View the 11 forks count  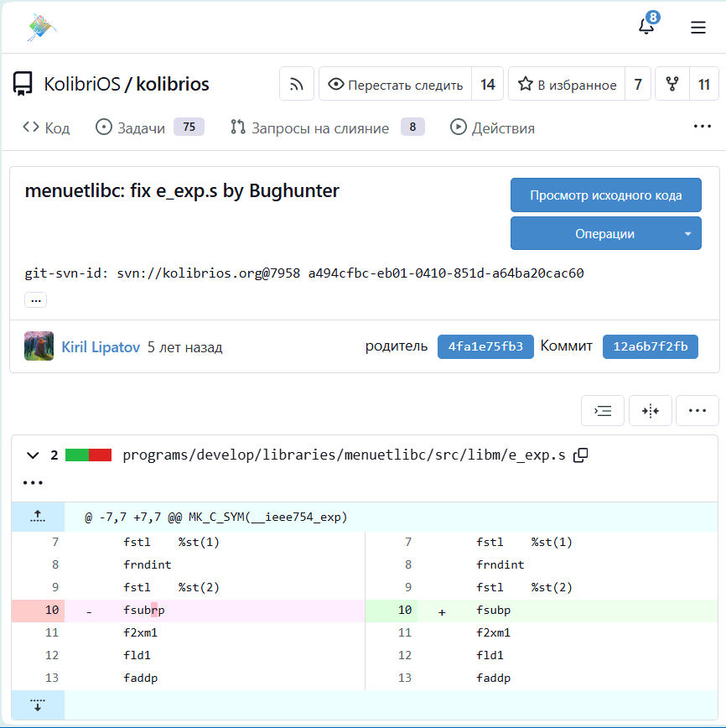(704, 84)
